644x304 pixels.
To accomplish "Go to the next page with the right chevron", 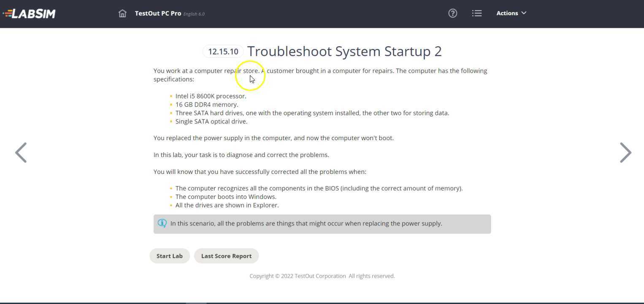I will [x=625, y=152].
